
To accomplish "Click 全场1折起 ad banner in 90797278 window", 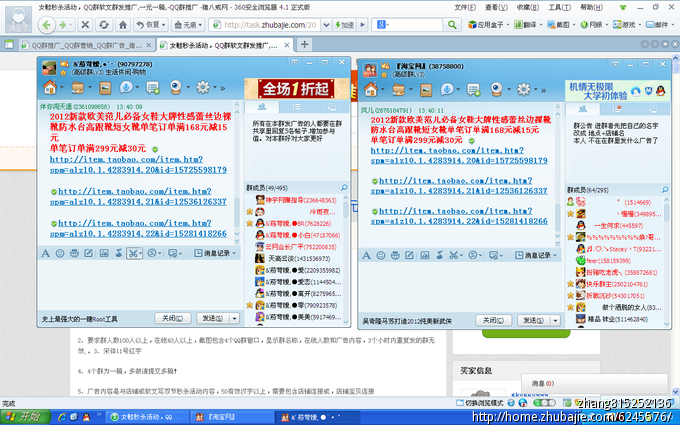I will pyautogui.click(x=296, y=88).
